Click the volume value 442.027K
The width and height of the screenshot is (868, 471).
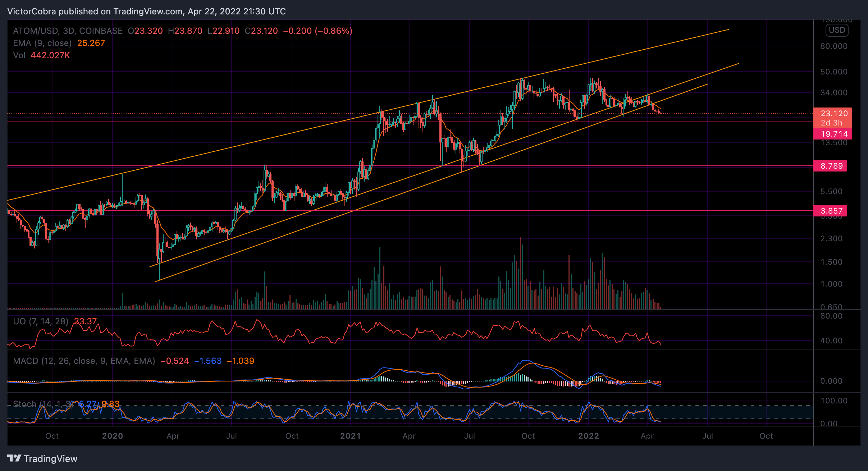pos(50,55)
